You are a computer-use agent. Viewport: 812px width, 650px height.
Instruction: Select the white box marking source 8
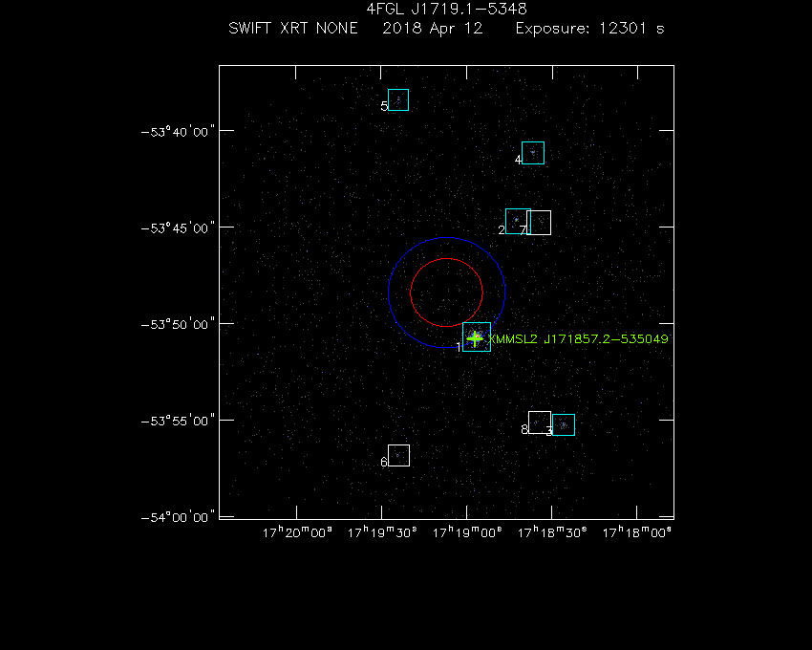(540, 422)
